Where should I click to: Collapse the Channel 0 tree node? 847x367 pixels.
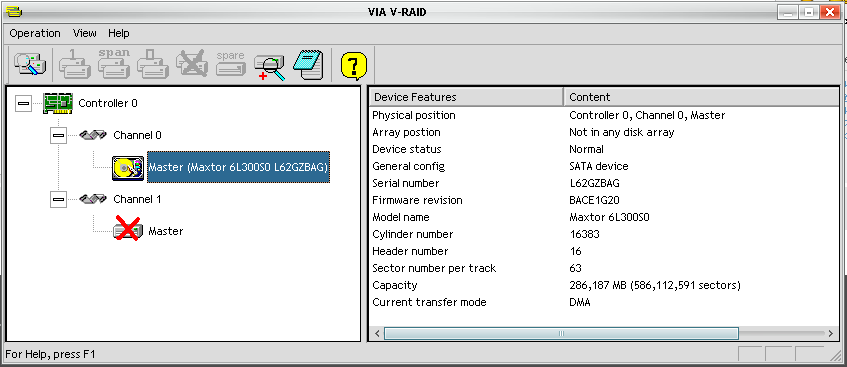pos(58,136)
